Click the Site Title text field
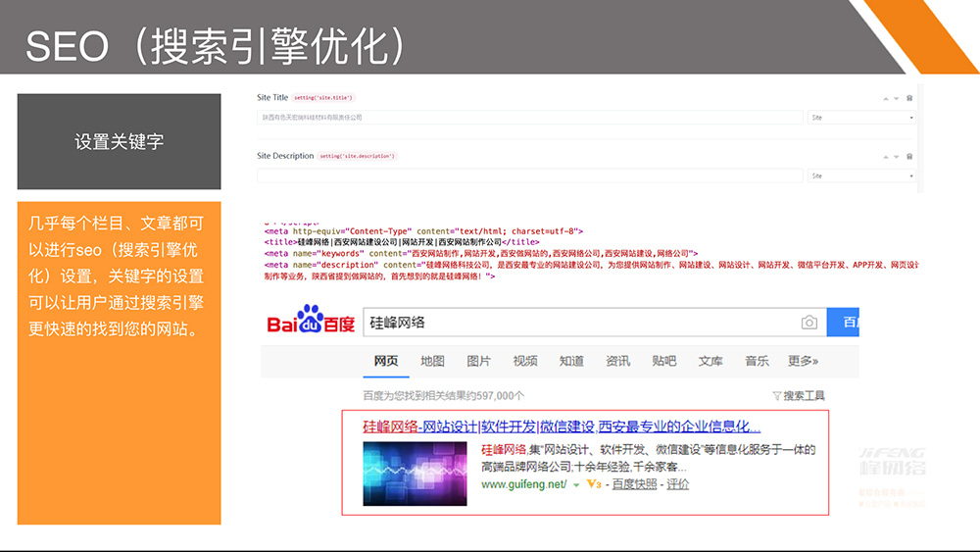980x552 pixels. click(529, 118)
